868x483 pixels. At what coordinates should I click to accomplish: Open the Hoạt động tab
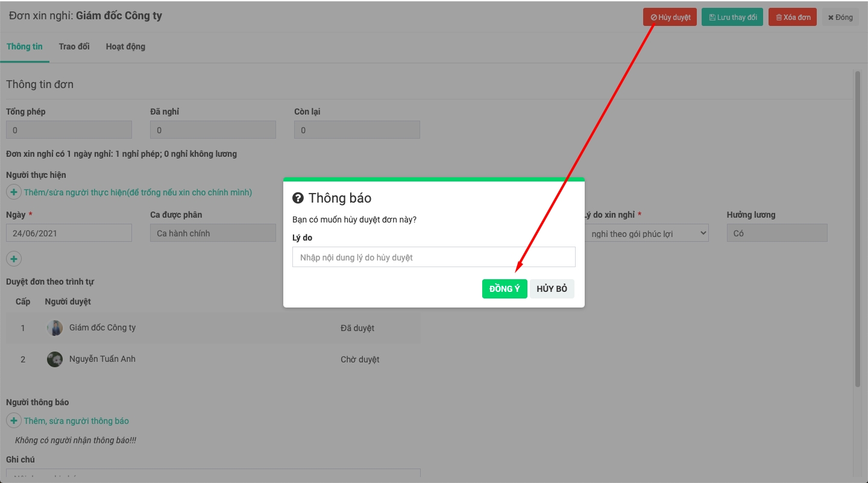pyautogui.click(x=125, y=46)
